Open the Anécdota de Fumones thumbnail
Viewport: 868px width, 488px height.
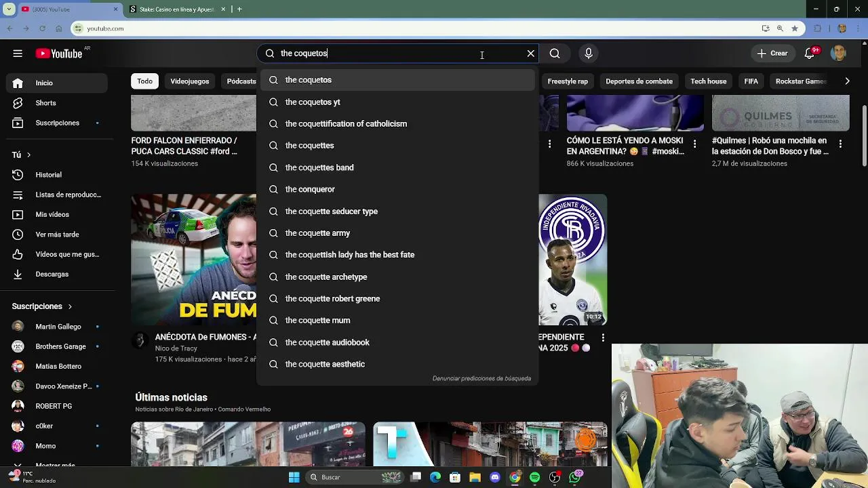194,260
